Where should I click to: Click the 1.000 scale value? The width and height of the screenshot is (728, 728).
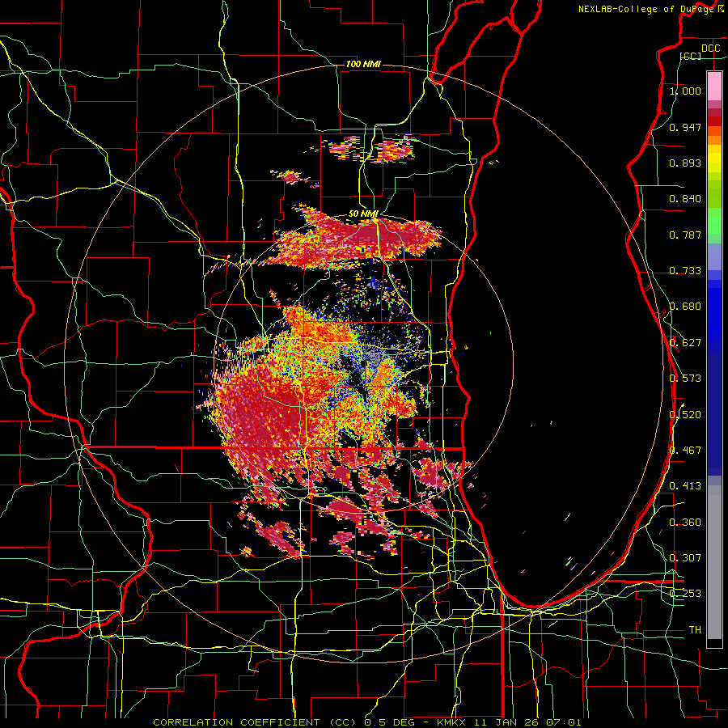point(685,91)
